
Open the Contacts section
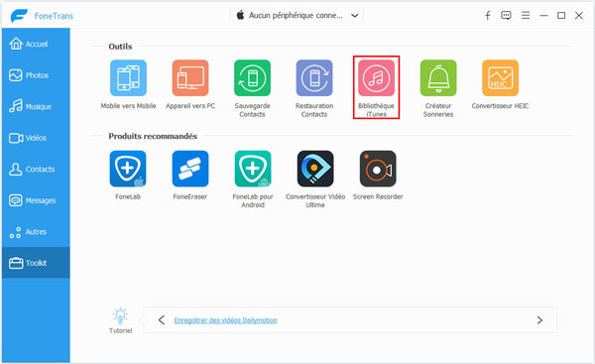click(x=36, y=170)
